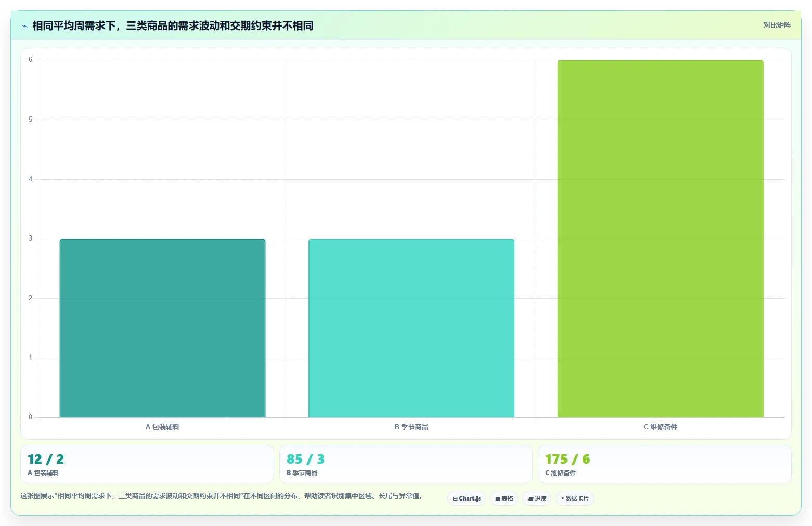Open the 175 / 6 data card
This screenshot has width=812, height=526.
pos(665,464)
